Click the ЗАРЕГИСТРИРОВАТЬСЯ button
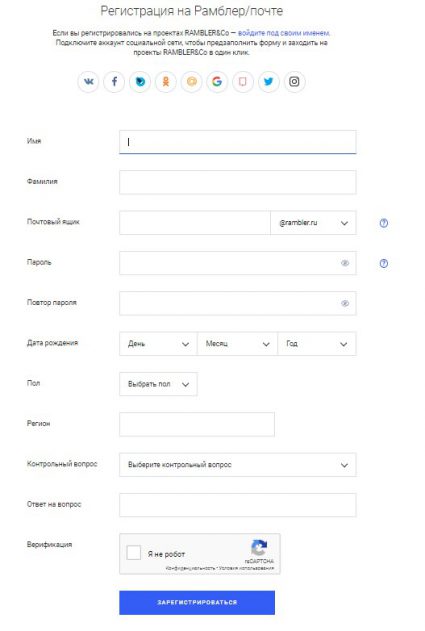The image size is (425, 631). point(197,602)
